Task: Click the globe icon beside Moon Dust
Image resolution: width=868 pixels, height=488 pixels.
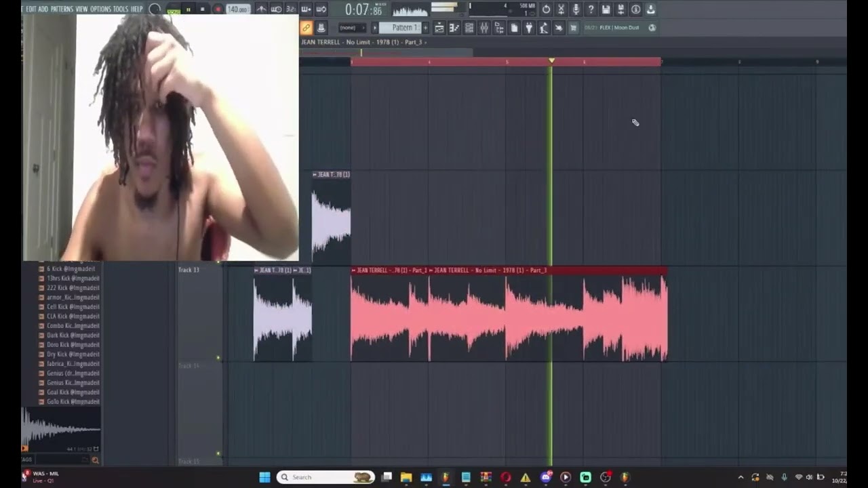Action: click(652, 28)
